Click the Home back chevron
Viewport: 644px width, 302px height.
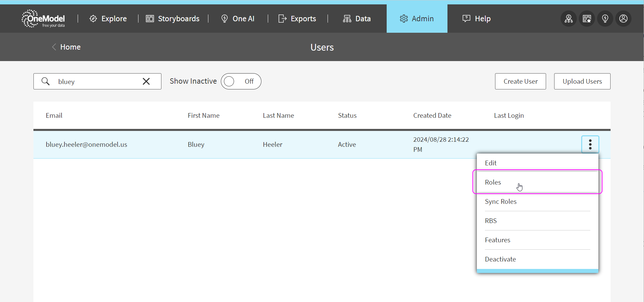tap(54, 47)
